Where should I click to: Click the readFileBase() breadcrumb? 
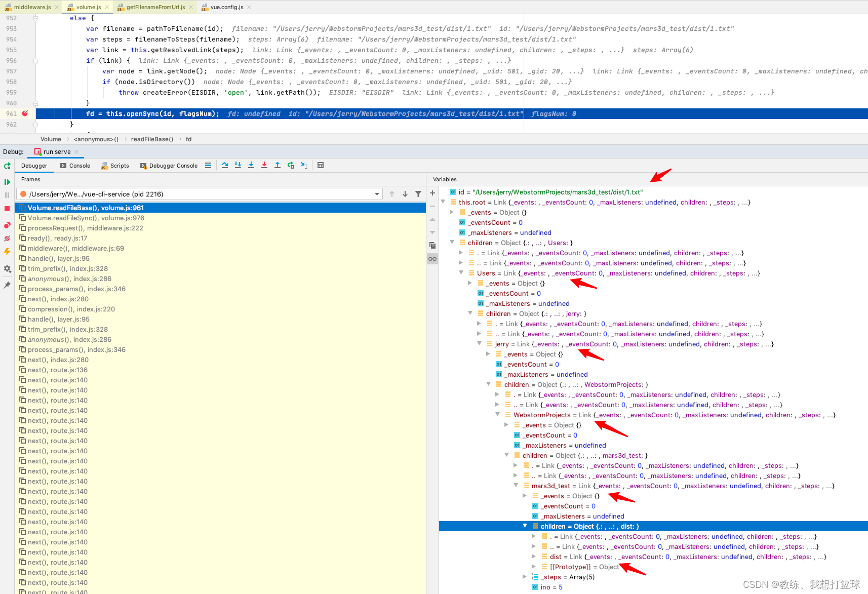[x=152, y=139]
